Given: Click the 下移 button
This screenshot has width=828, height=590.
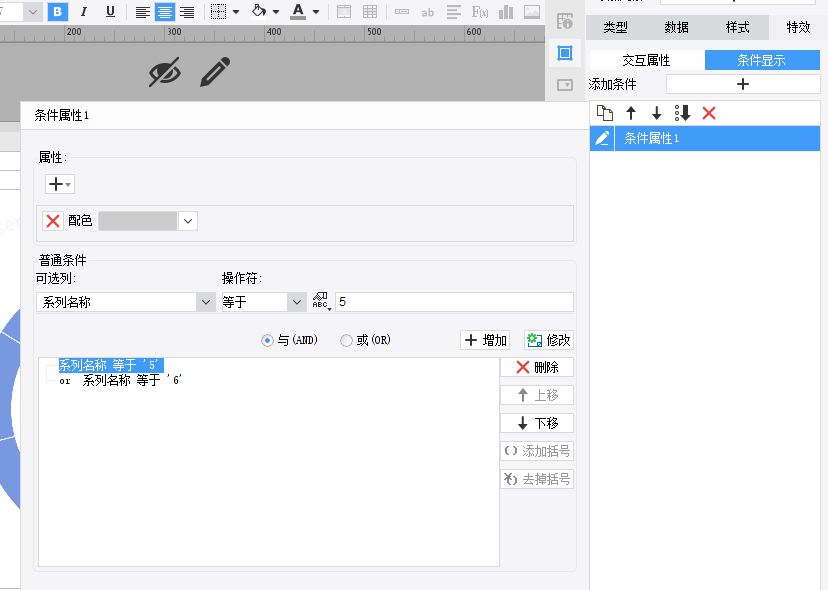Looking at the screenshot, I should click(537, 423).
